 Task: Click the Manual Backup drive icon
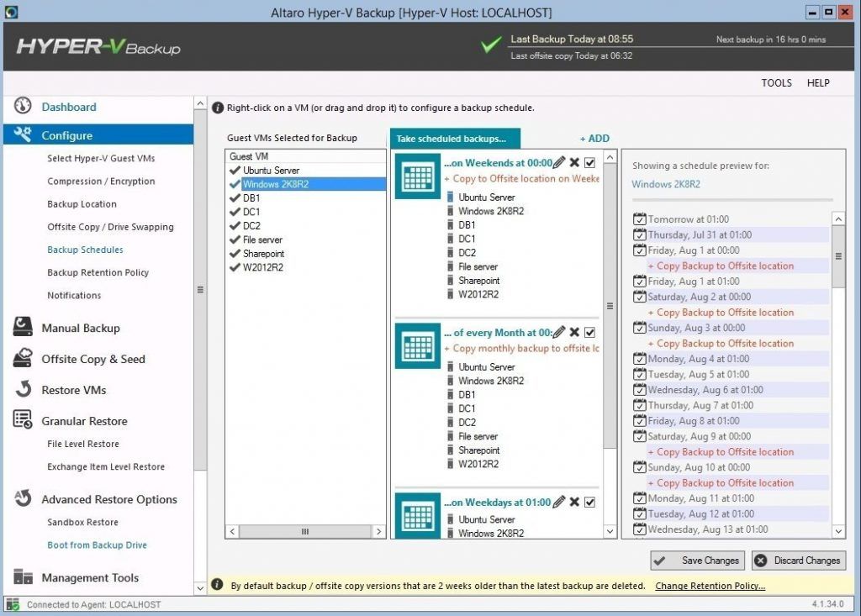[23, 327]
